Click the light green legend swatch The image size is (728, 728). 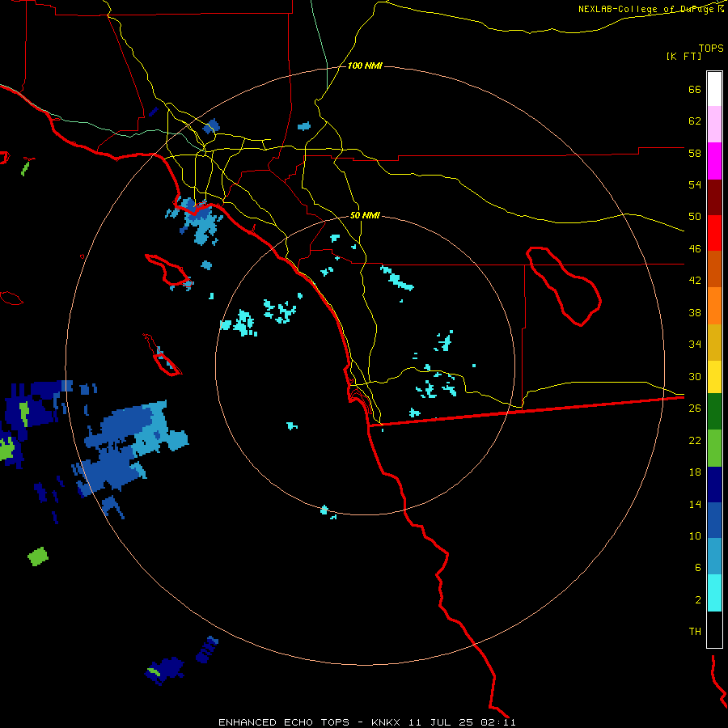pyautogui.click(x=714, y=448)
